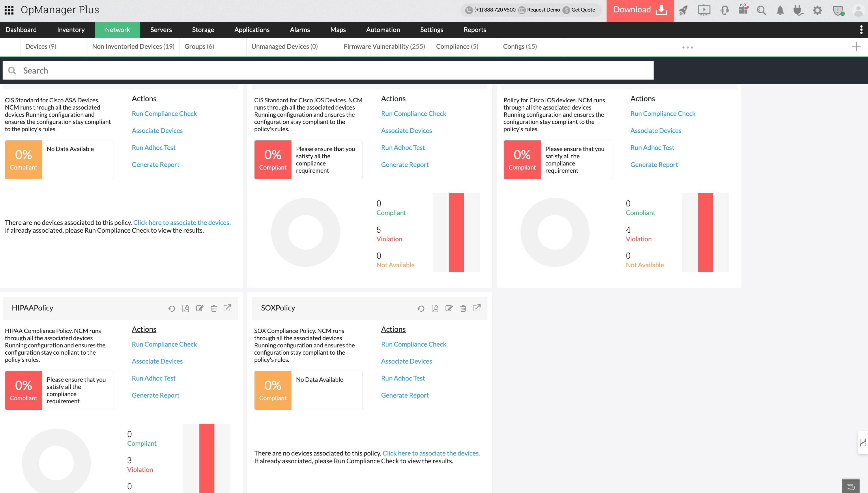Open the alarm bell notifications icon
Image resolution: width=868 pixels, height=493 pixels.
pos(780,10)
